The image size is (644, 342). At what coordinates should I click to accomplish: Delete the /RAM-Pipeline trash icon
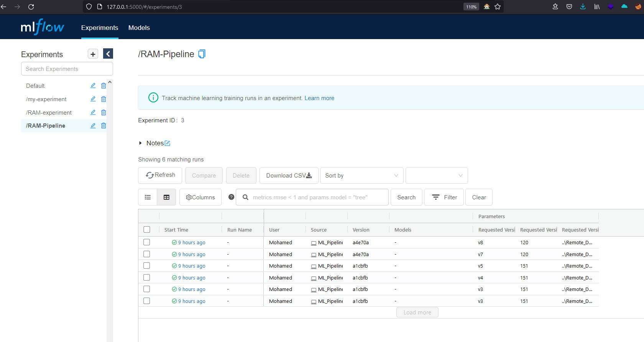coord(103,125)
